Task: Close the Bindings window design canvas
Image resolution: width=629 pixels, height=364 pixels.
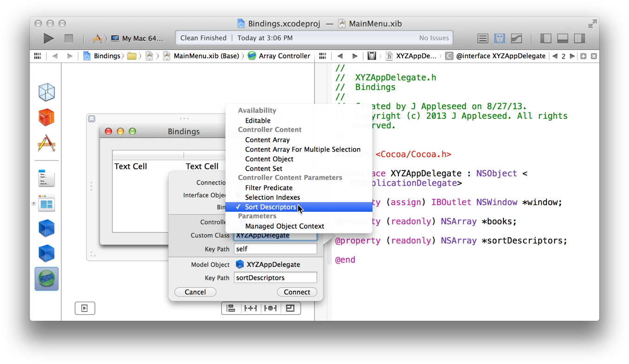Action: click(x=92, y=119)
